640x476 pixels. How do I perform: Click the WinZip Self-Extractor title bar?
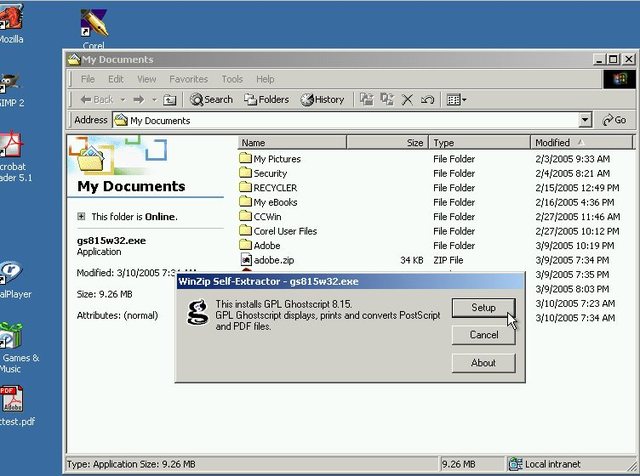point(350,282)
